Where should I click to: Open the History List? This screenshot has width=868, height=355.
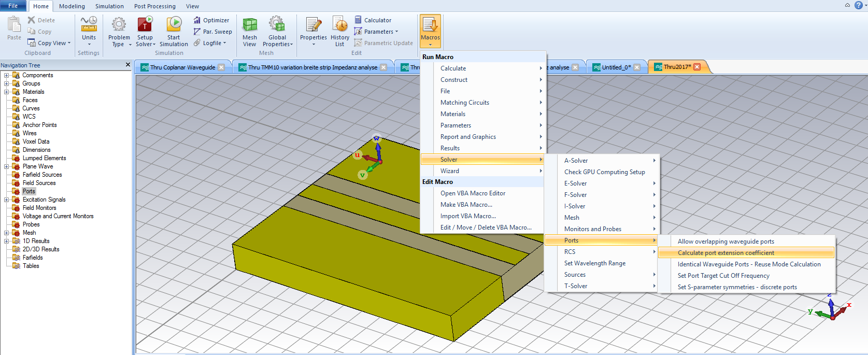click(x=340, y=32)
